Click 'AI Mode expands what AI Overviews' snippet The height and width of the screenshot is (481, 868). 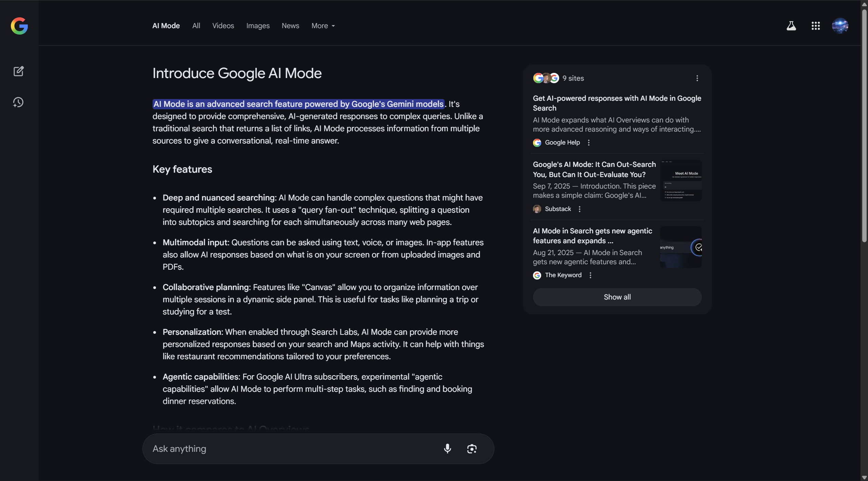click(x=617, y=124)
